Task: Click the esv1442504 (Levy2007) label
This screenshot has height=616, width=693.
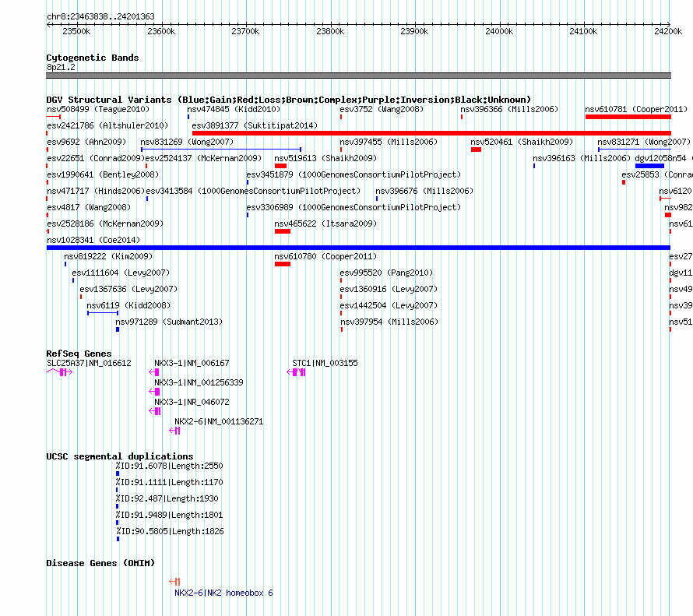Action: 389,305
